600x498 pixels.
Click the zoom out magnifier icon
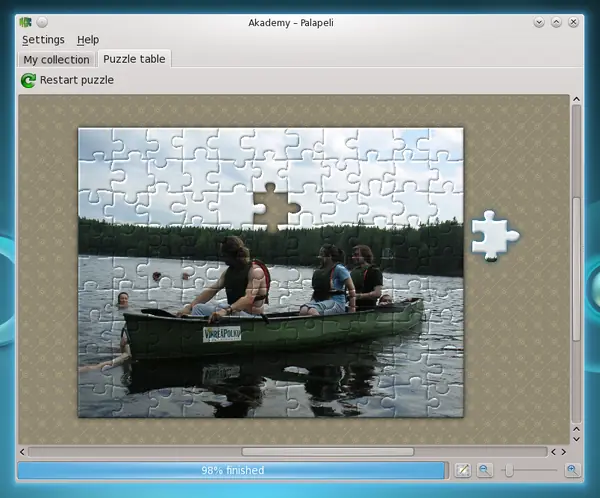pyautogui.click(x=484, y=470)
